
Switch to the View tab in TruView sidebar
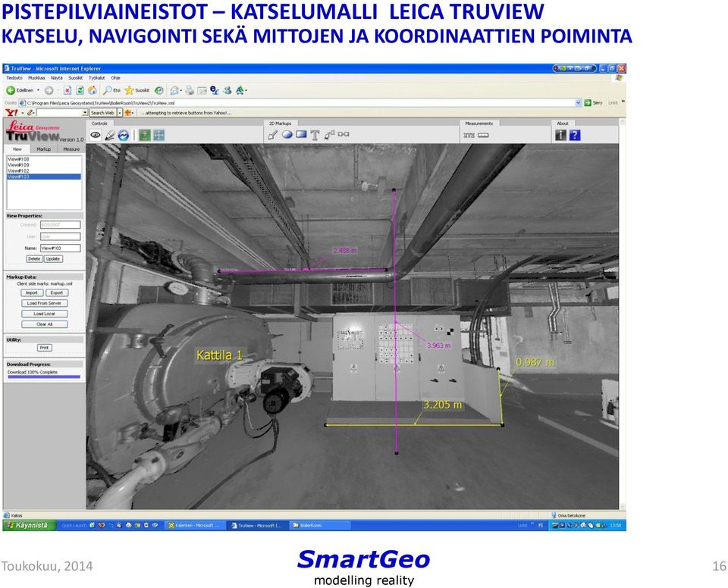(x=17, y=149)
